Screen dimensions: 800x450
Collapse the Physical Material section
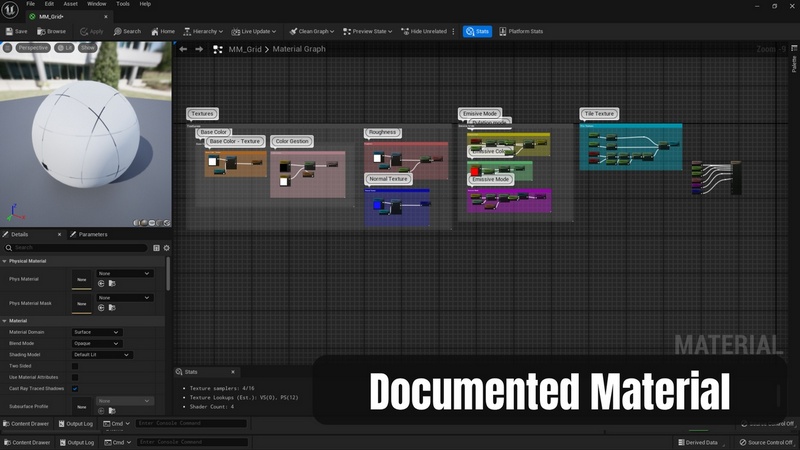(4, 261)
